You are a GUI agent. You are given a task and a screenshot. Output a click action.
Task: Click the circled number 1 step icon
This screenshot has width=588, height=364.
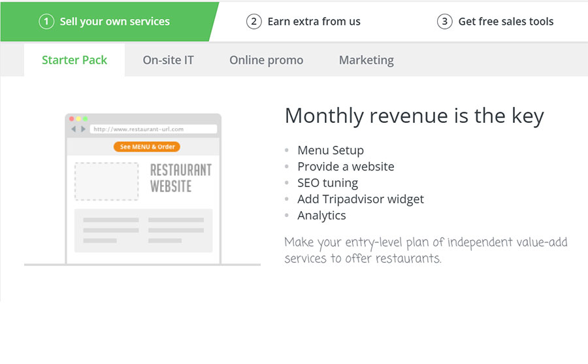[x=46, y=22]
